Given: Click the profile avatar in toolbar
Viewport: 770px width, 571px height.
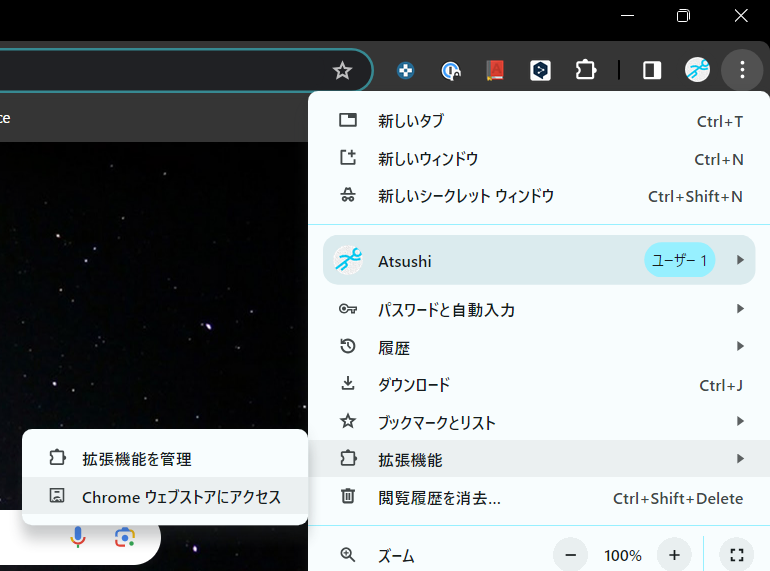Looking at the screenshot, I should click(x=697, y=70).
